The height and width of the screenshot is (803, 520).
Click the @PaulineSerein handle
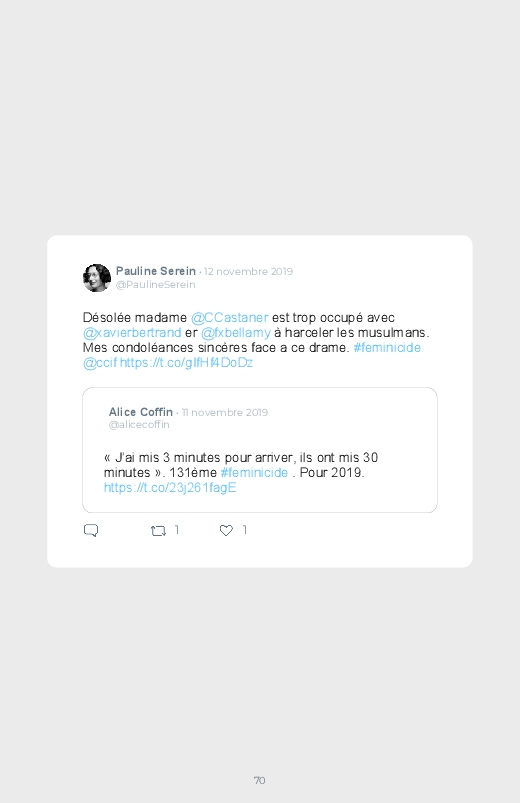[x=156, y=285]
